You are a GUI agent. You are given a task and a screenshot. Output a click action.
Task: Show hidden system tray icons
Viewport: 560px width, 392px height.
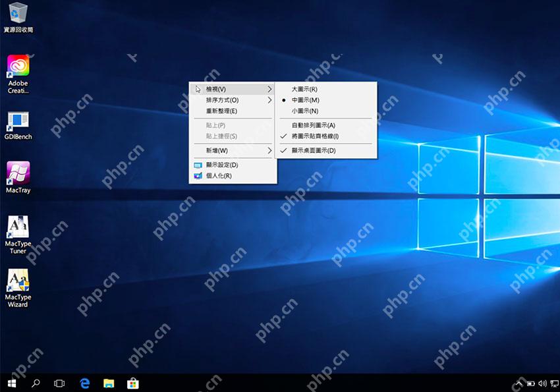[519, 383]
